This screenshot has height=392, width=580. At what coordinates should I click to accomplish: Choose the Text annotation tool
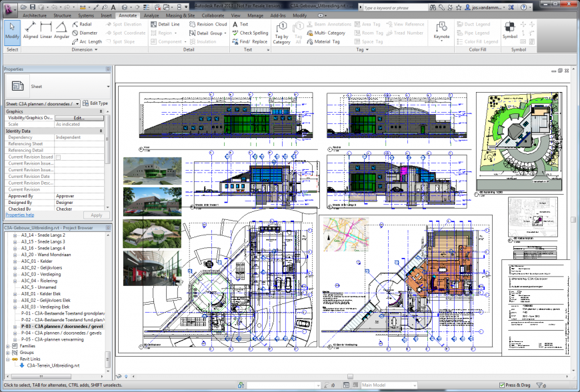(239, 24)
